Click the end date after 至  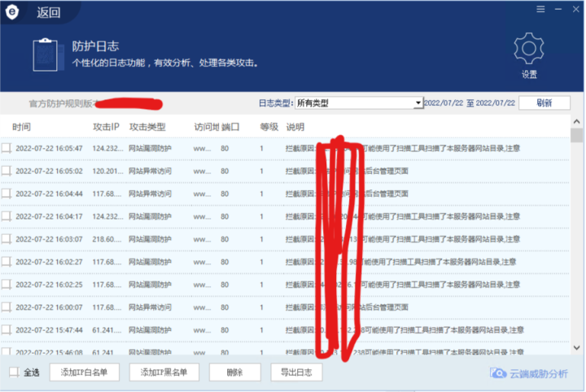(x=495, y=103)
